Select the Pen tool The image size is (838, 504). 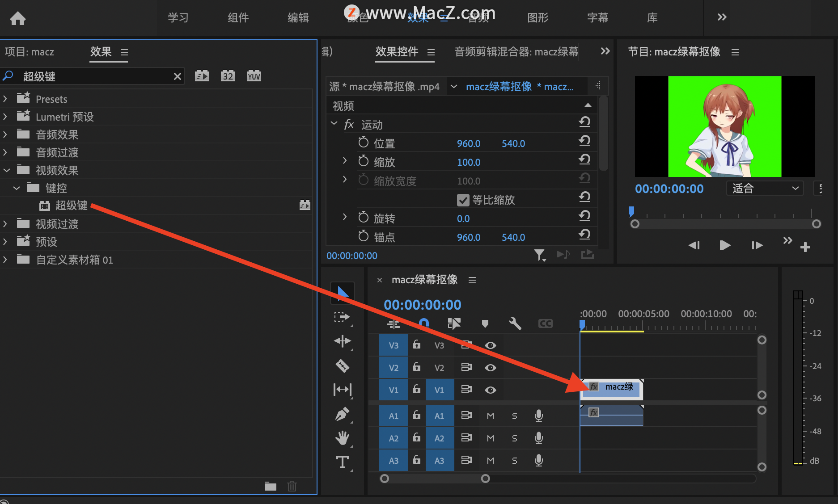pos(343,414)
